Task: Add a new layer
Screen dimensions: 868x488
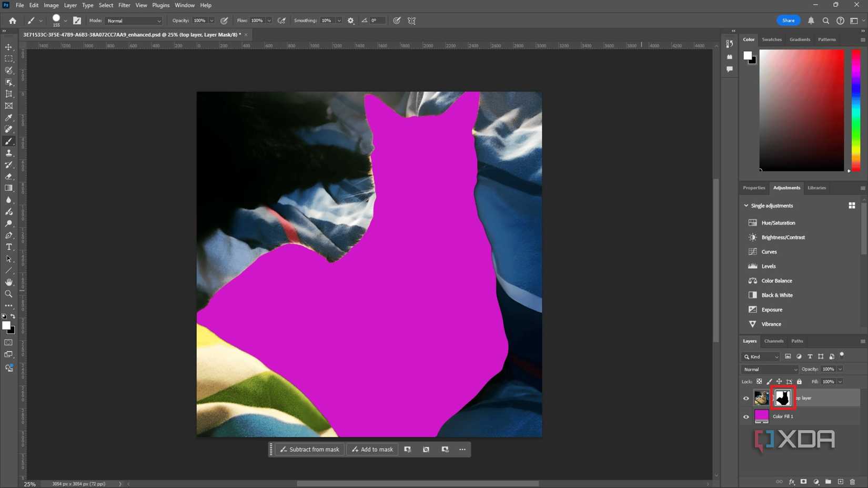Action: (840, 481)
